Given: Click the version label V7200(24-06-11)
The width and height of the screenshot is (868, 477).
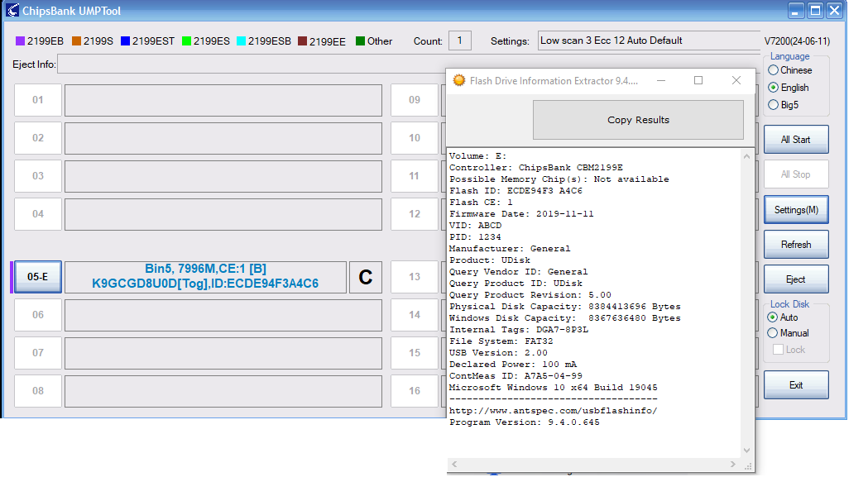Looking at the screenshot, I should [x=797, y=41].
